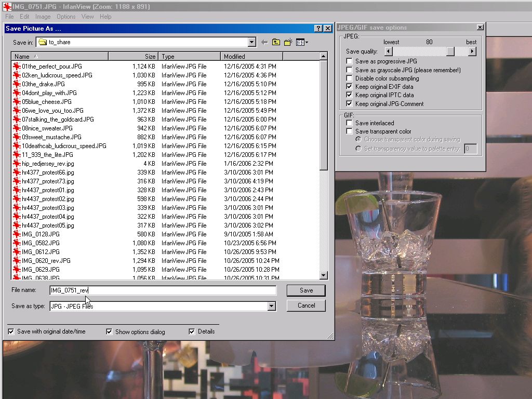Select file icon for 01the_perfect_pour.JPG
Viewport: 532px width, 399px height.
pos(17,66)
